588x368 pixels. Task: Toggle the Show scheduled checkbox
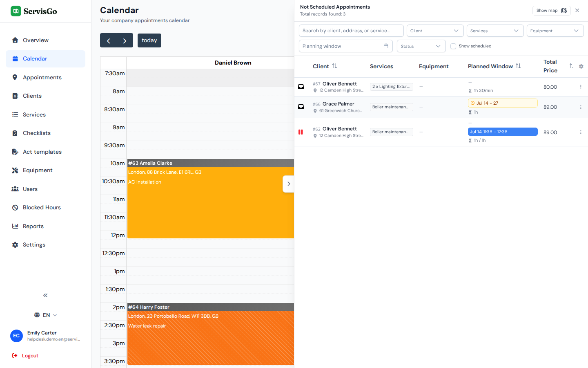pyautogui.click(x=453, y=46)
